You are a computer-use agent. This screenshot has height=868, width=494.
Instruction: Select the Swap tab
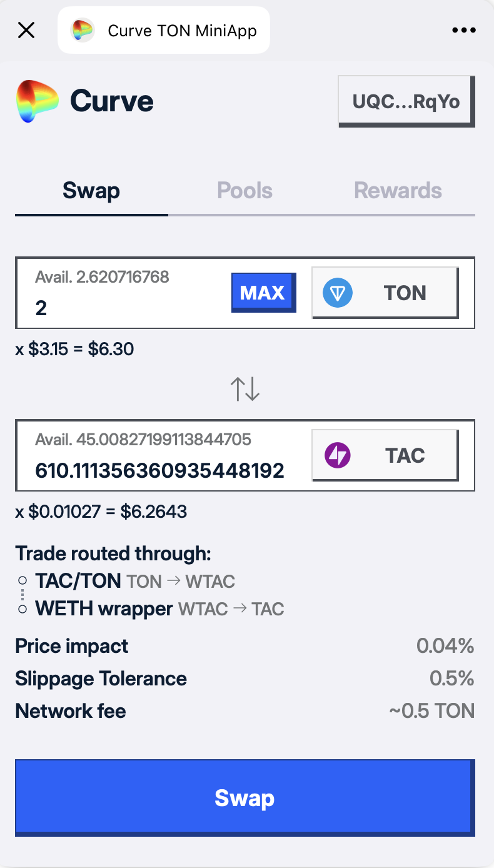(x=91, y=191)
